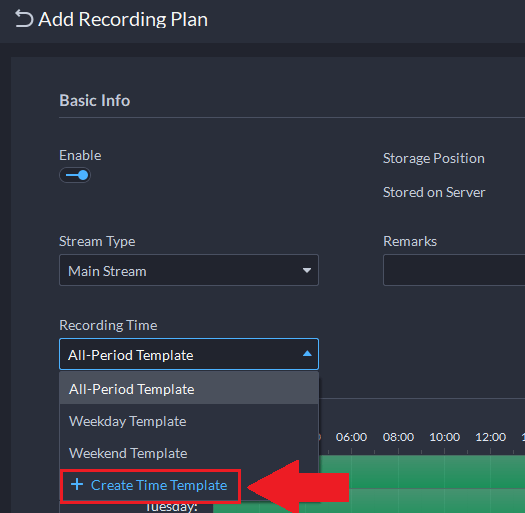Click the Remarks input field

454,270
